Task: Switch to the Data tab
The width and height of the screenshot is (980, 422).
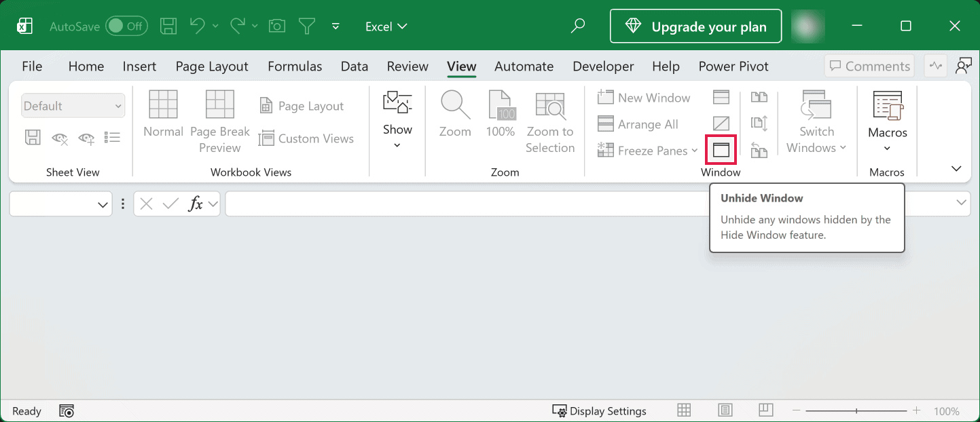Action: click(x=355, y=66)
